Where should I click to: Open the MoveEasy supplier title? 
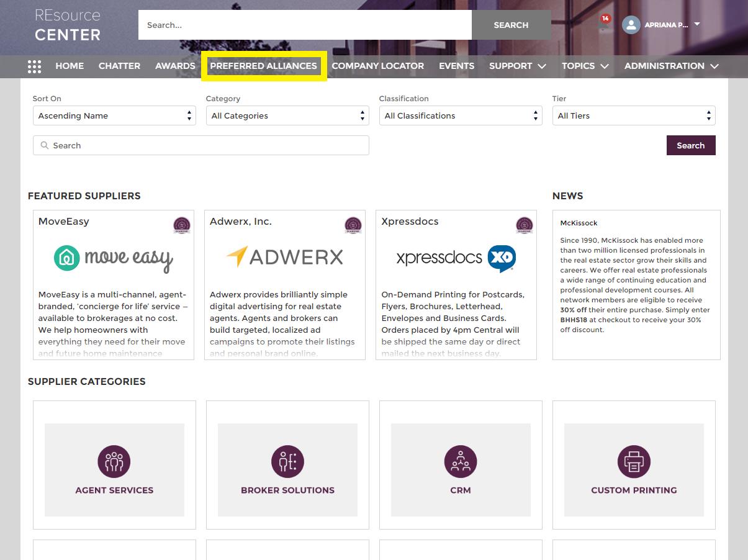point(63,221)
